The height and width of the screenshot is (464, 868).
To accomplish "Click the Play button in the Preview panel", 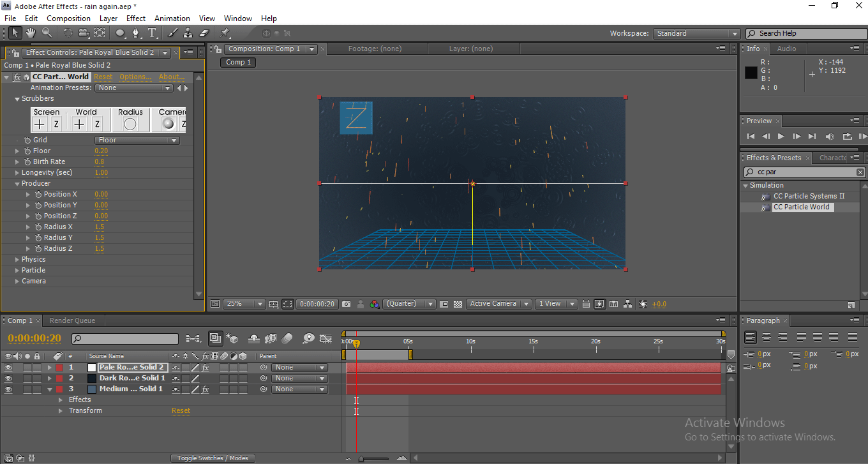I will point(781,137).
